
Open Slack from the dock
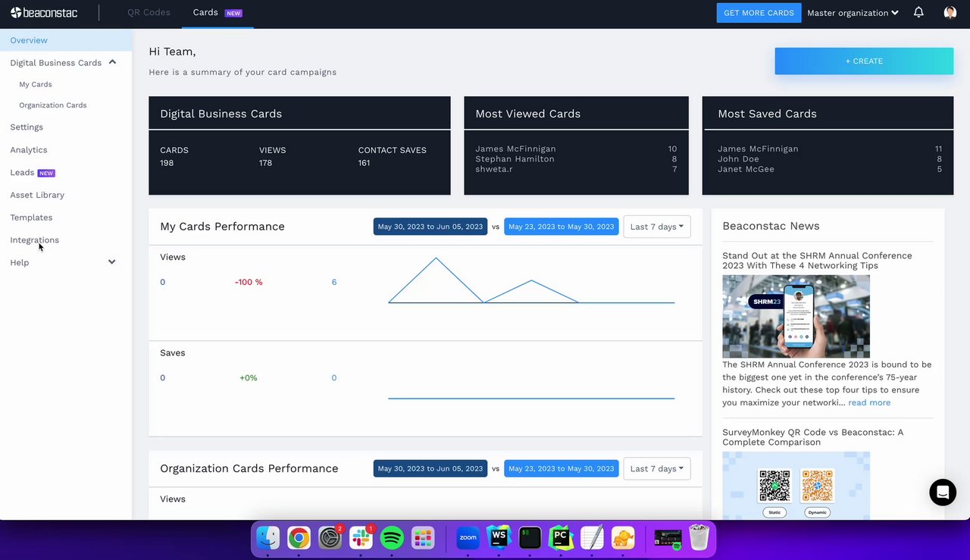(x=361, y=538)
